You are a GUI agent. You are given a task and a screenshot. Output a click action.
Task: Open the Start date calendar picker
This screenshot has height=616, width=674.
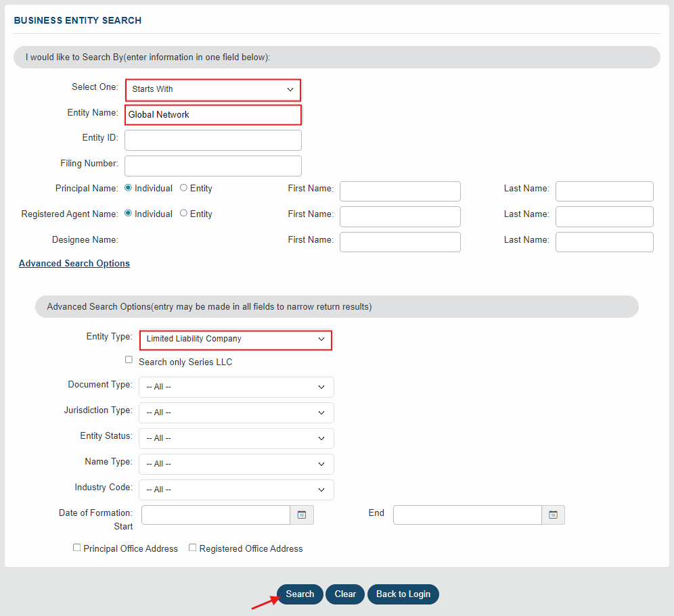(301, 515)
